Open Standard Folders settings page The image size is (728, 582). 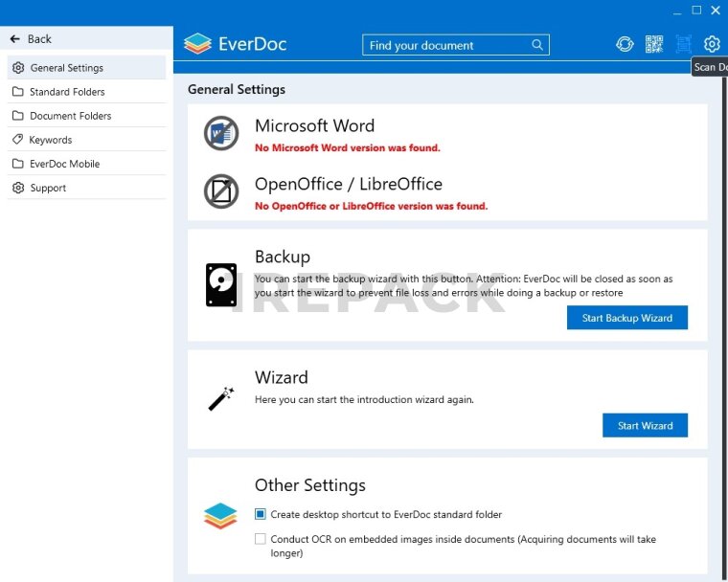[x=67, y=92]
